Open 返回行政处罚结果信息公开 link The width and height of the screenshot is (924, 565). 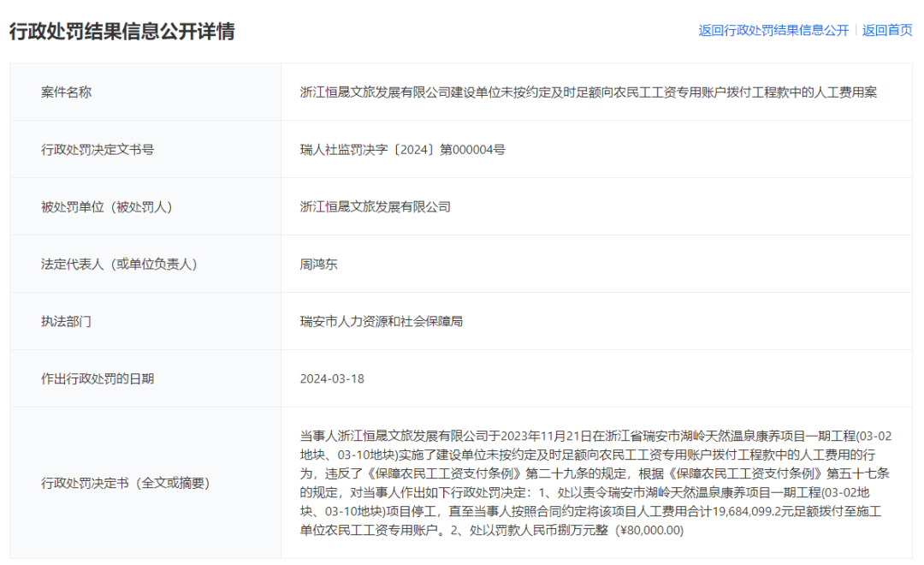point(773,31)
